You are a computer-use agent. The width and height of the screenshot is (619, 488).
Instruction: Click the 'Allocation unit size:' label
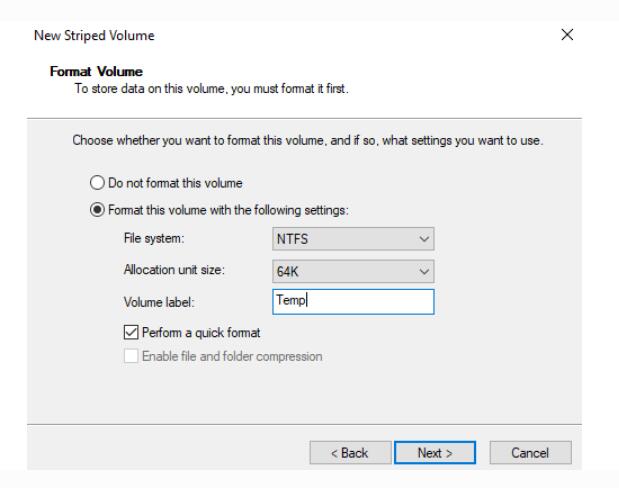[x=168, y=270]
